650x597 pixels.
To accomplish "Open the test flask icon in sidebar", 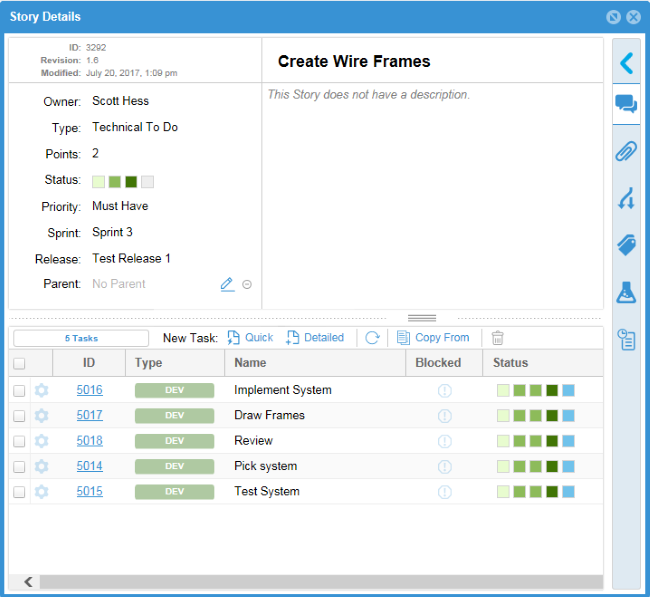I will coord(626,292).
